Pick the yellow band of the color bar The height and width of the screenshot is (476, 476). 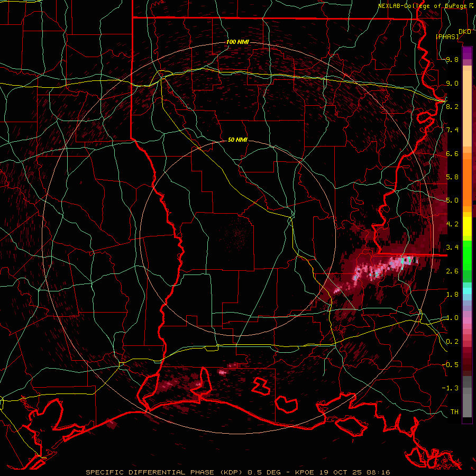(x=467, y=226)
